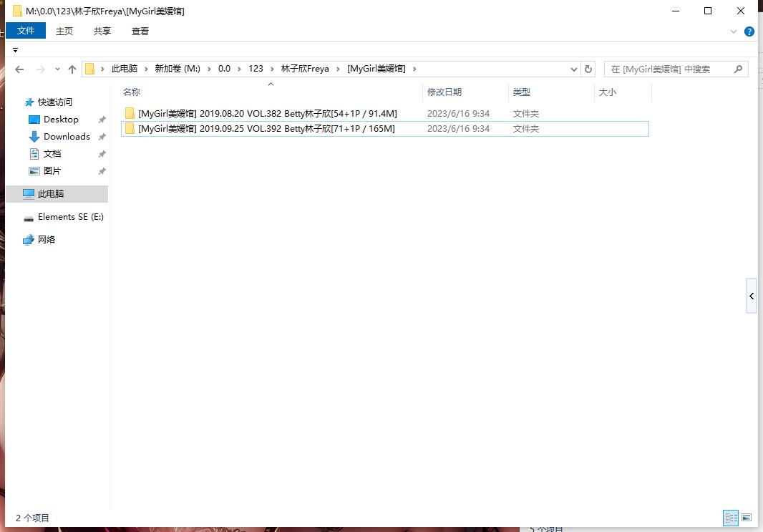
Task: Expand the chevron after 此电脑 in the breadcrumb
Action: point(146,69)
